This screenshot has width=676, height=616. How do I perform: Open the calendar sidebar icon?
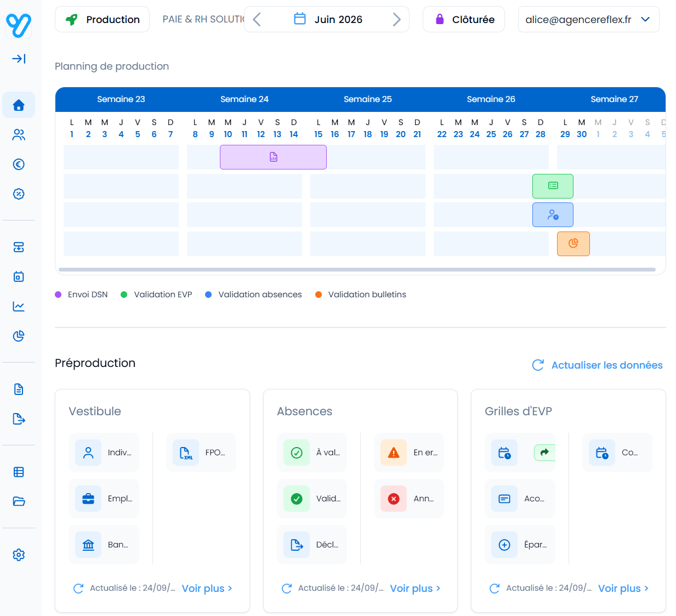(x=19, y=276)
